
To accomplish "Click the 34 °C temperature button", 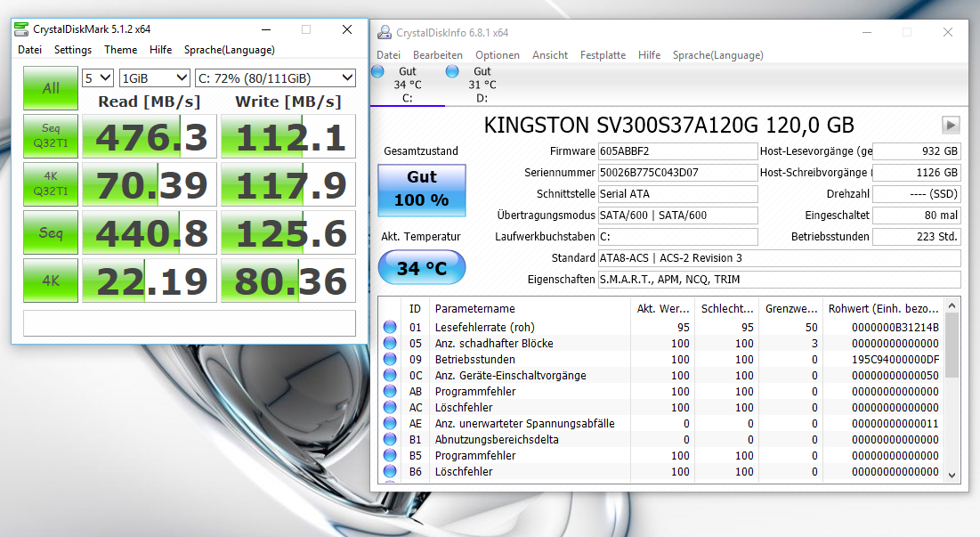I will (422, 267).
